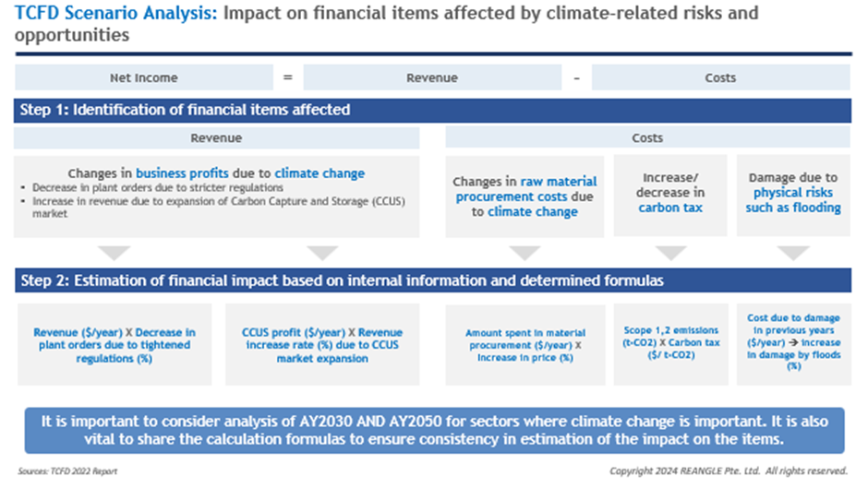
Task: Click the Step 1 identification header bar
Action: click(x=433, y=110)
